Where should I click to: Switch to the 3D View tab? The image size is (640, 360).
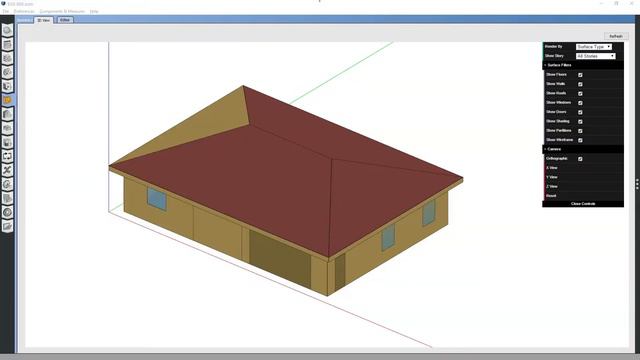coord(44,20)
